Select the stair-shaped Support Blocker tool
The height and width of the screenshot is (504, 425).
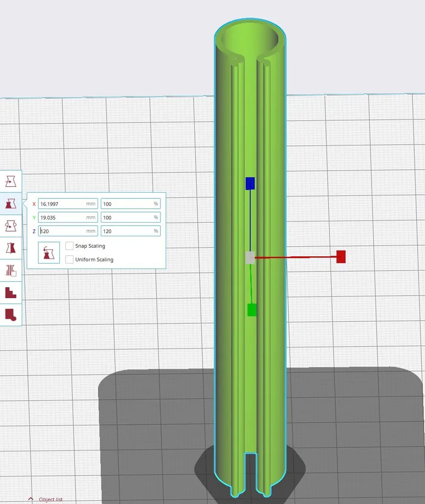(10, 292)
